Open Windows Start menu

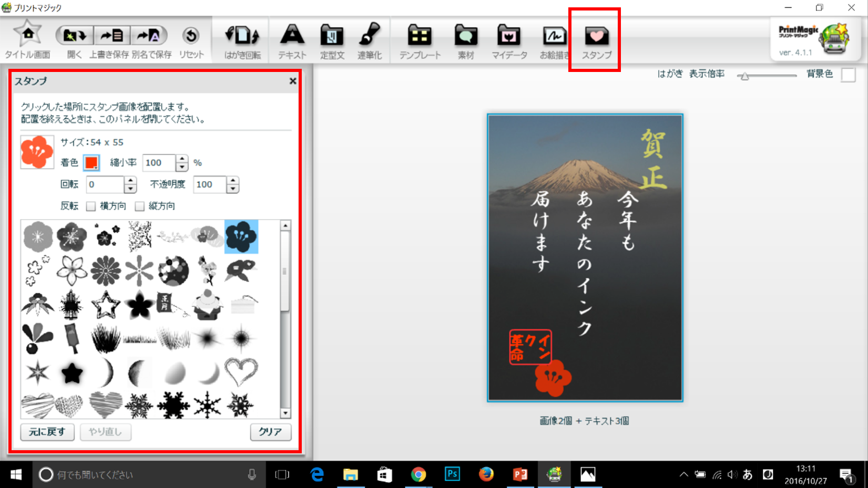[x=16, y=475]
